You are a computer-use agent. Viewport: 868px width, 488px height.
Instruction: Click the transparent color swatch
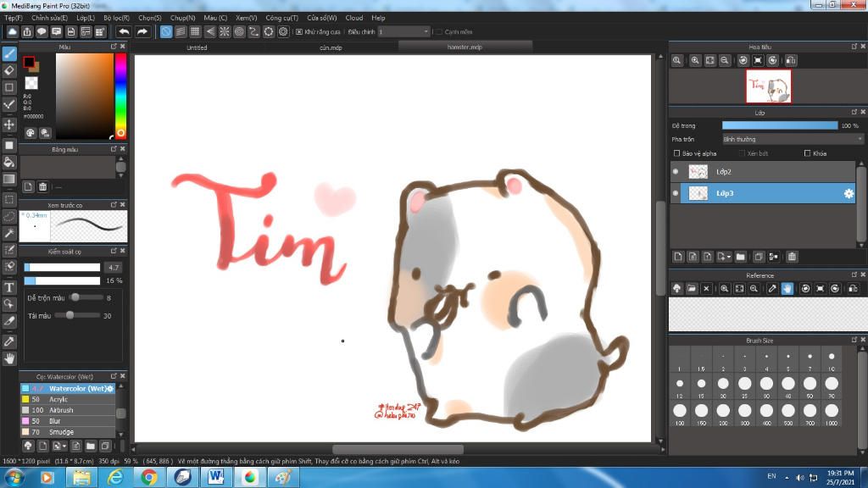(x=31, y=83)
